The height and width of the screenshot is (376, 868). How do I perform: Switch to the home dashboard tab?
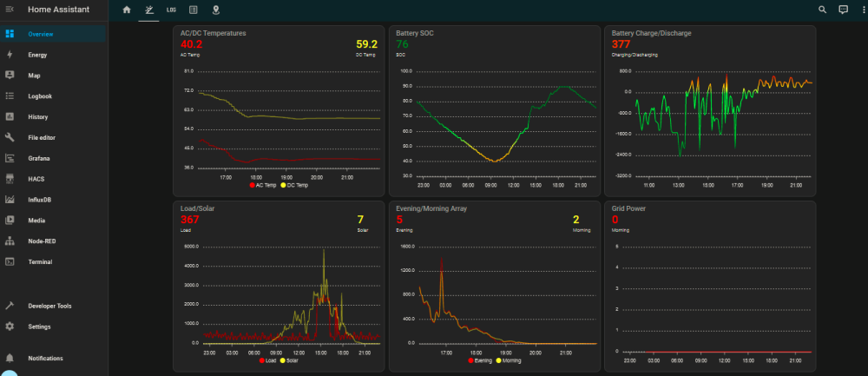pos(127,10)
